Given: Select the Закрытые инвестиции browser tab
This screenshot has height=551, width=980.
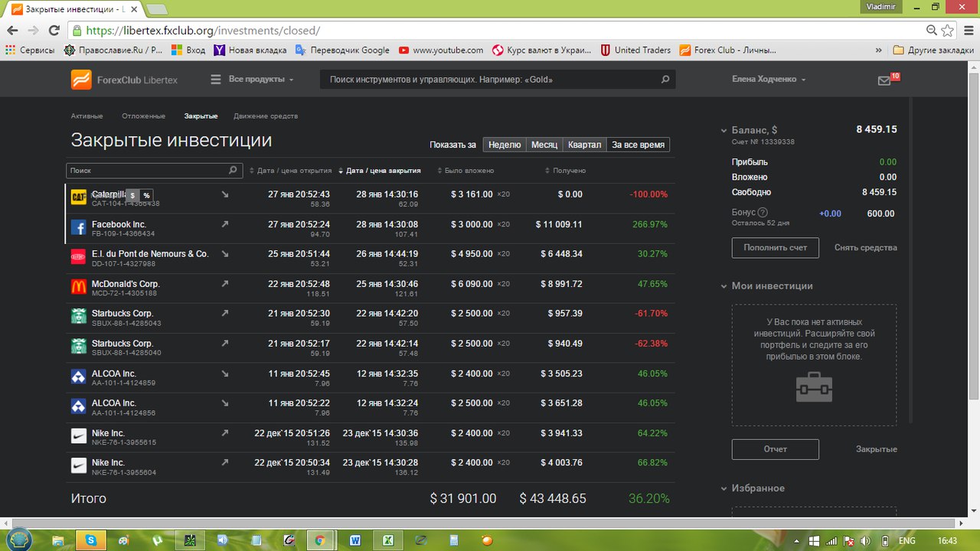Looking at the screenshot, I should (x=73, y=9).
